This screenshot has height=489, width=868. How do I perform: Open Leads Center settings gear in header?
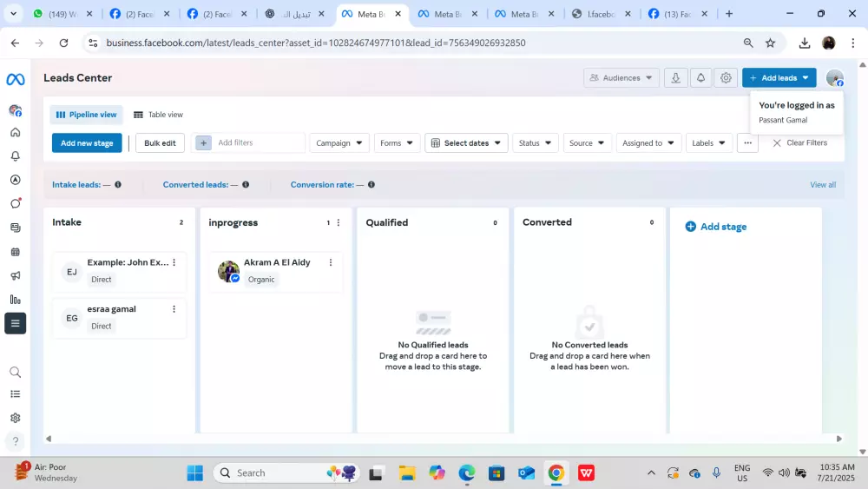point(726,78)
